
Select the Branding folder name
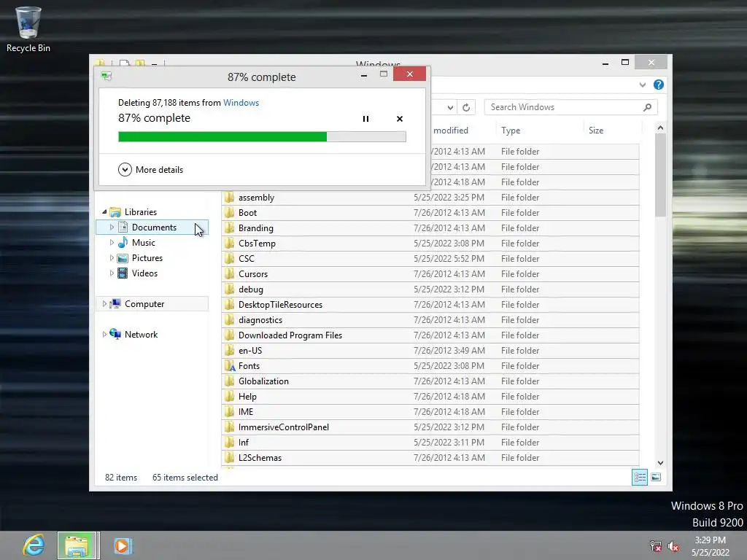point(256,228)
